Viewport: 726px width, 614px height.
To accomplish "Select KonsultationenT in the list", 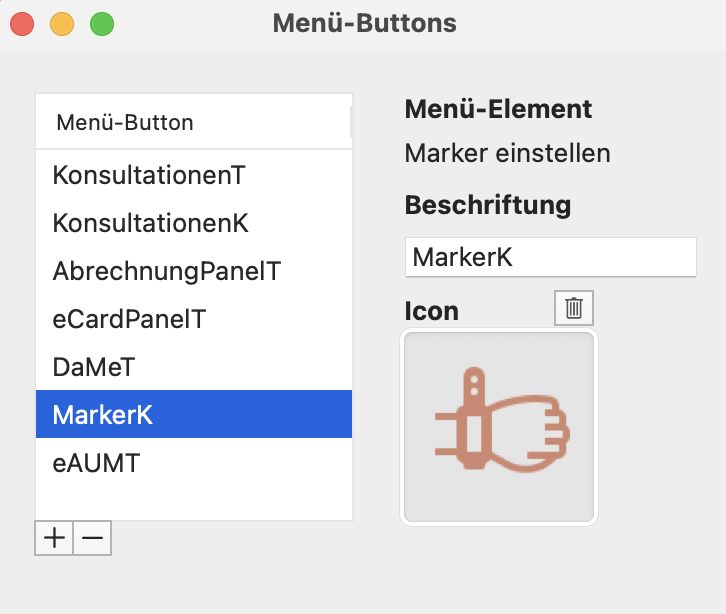I will 194,175.
